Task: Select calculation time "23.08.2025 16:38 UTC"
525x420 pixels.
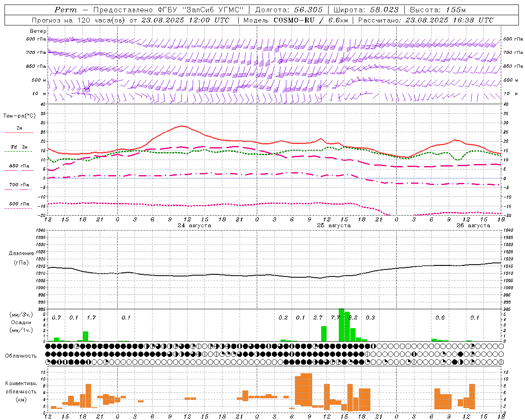Action: [450, 20]
